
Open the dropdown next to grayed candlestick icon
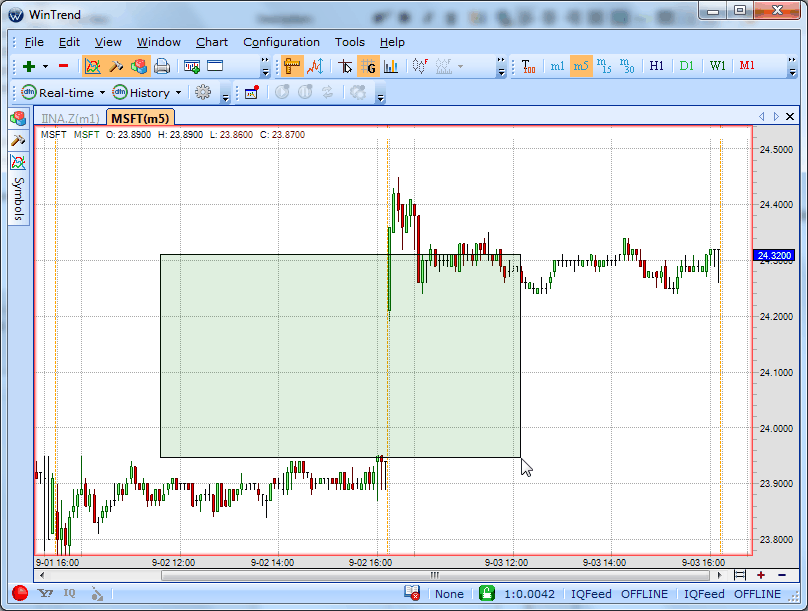click(x=460, y=66)
